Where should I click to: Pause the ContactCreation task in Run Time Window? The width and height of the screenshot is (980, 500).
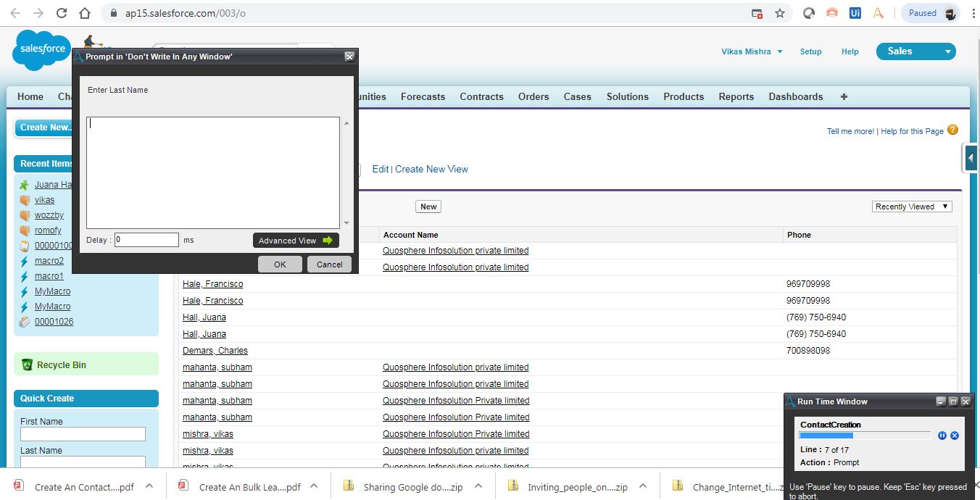942,436
